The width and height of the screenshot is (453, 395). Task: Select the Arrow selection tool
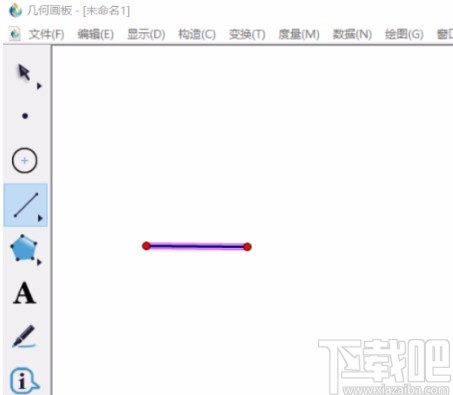coord(24,72)
